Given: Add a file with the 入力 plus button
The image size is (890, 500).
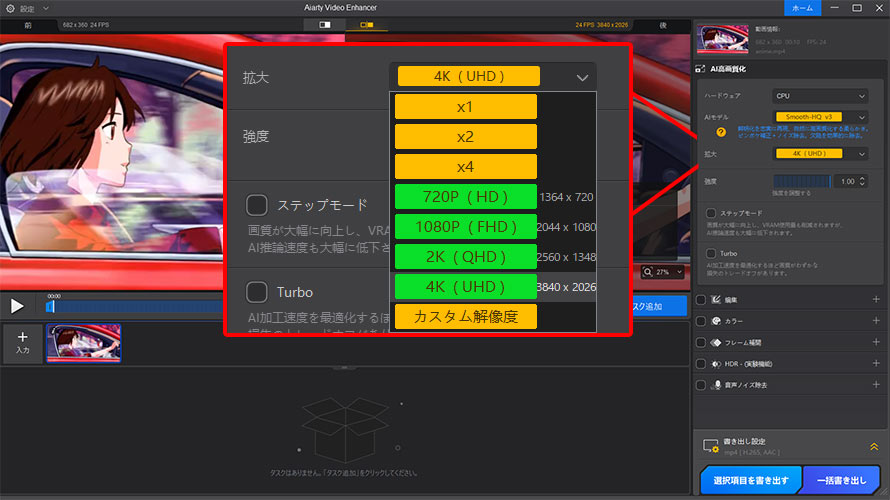Looking at the screenshot, I should (x=22, y=343).
